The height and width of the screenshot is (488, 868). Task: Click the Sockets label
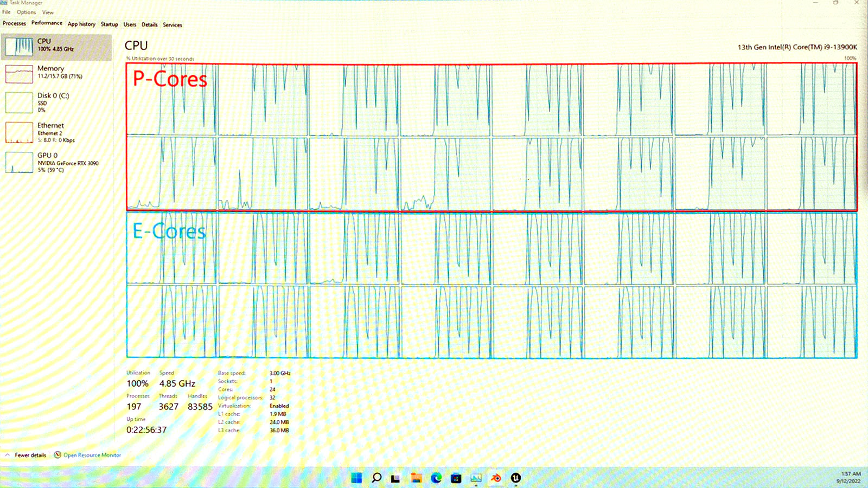[228, 381]
